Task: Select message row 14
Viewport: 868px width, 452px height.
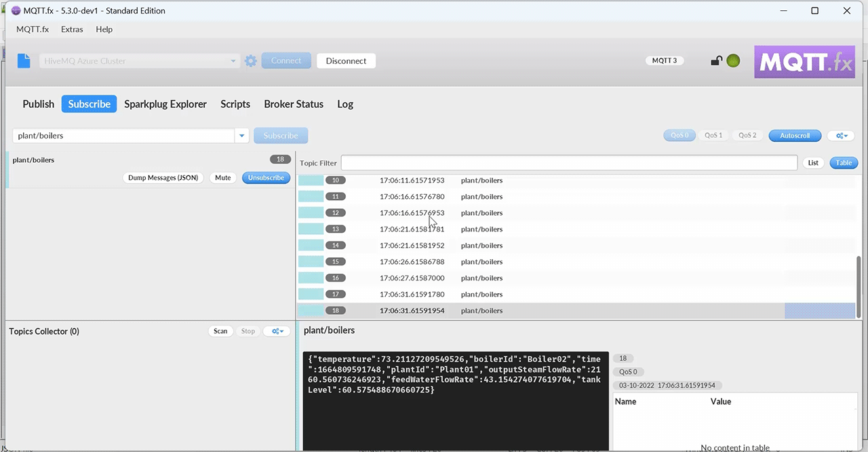Action: (x=576, y=246)
